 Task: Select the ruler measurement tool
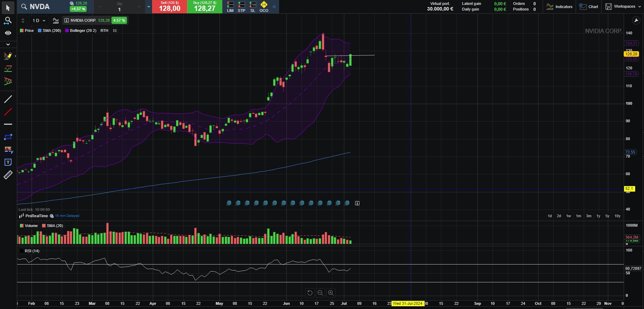coord(8,175)
